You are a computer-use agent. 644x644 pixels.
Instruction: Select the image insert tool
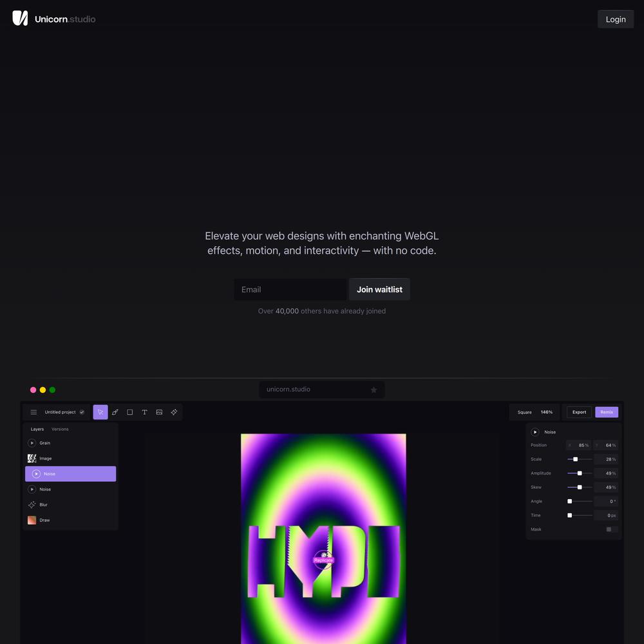[x=159, y=412]
